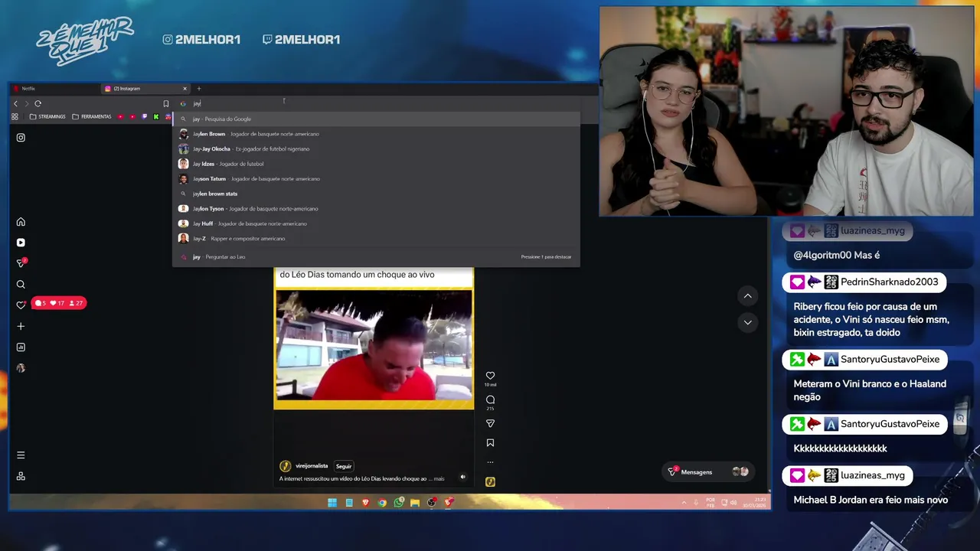Create new post with plus icon
The width and height of the screenshot is (980, 551).
click(21, 326)
